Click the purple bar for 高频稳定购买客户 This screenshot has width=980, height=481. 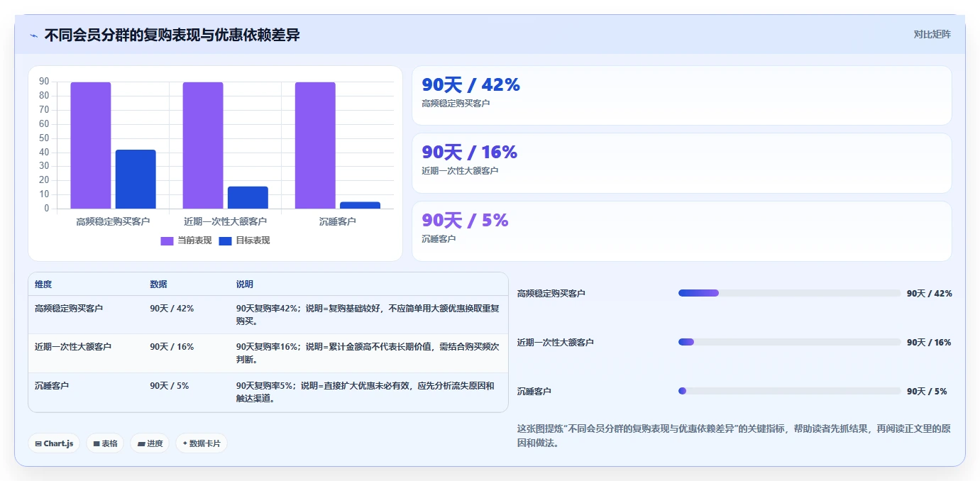[x=91, y=145]
